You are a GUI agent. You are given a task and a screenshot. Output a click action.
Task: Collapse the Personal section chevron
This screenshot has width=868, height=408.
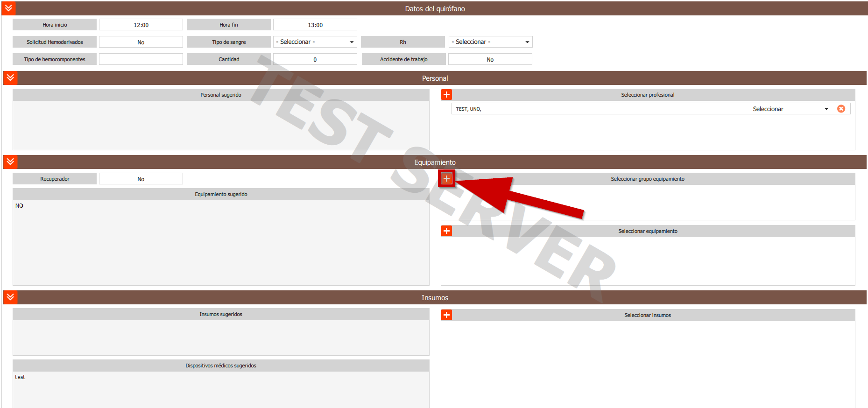[x=10, y=78]
